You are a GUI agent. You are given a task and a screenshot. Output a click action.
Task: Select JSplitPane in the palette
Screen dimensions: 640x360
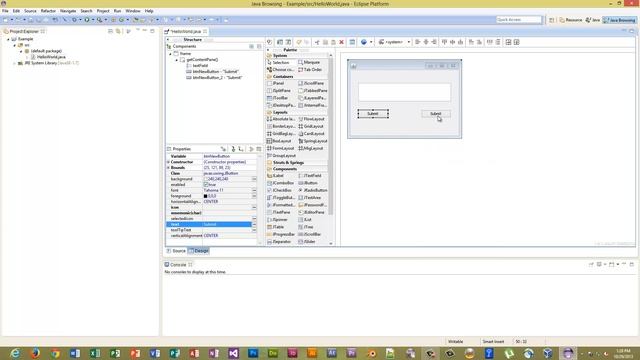tap(279, 91)
